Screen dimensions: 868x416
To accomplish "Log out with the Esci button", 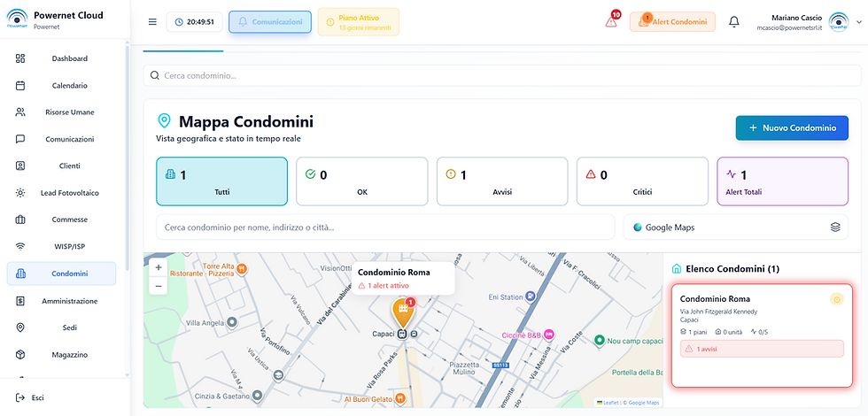I will [30, 397].
